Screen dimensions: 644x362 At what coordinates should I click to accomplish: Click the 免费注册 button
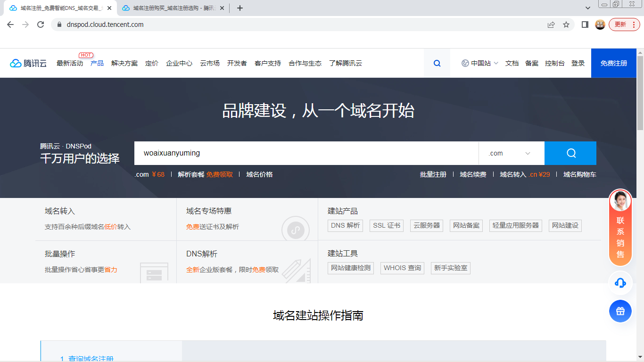[614, 63]
